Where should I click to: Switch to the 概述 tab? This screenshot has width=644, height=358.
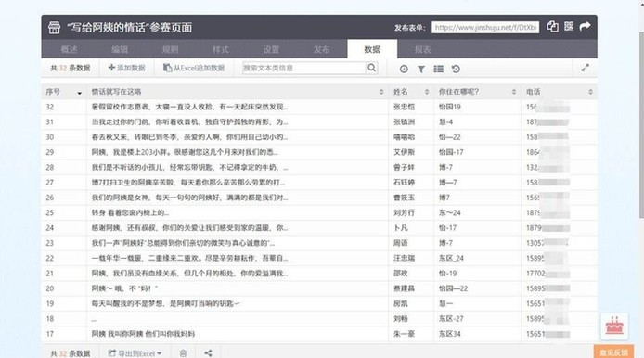point(69,49)
